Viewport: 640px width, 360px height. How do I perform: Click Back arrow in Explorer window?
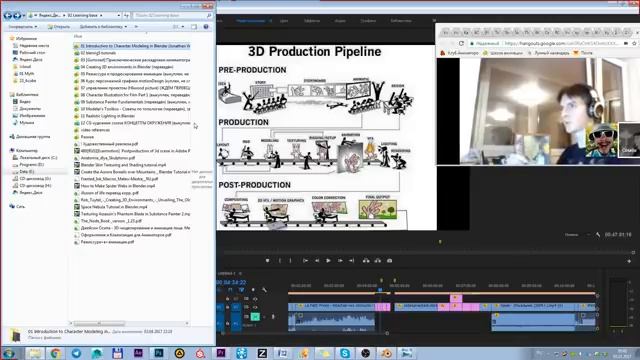click(8, 16)
